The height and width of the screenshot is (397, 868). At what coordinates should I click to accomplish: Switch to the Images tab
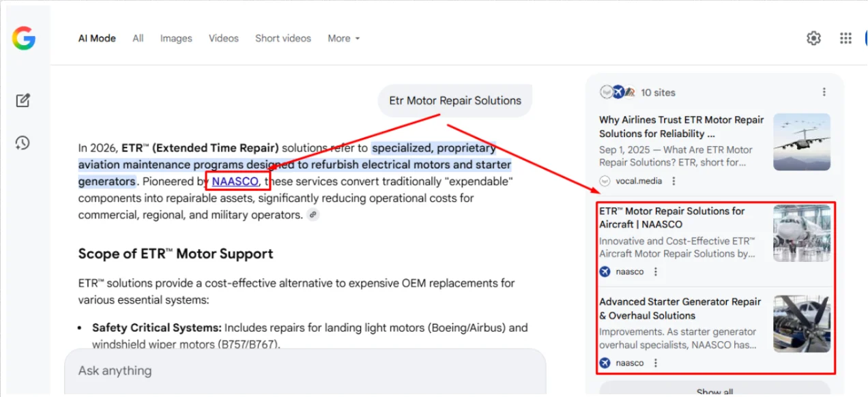click(x=176, y=38)
